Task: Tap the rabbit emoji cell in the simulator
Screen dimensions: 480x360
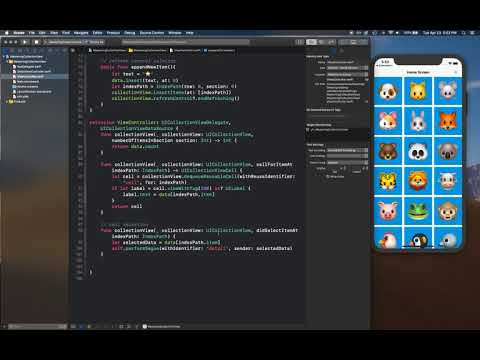Action: pos(418,121)
